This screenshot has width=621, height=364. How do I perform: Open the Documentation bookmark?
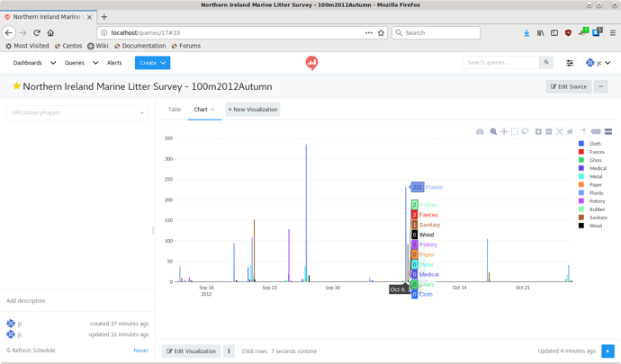click(x=139, y=46)
